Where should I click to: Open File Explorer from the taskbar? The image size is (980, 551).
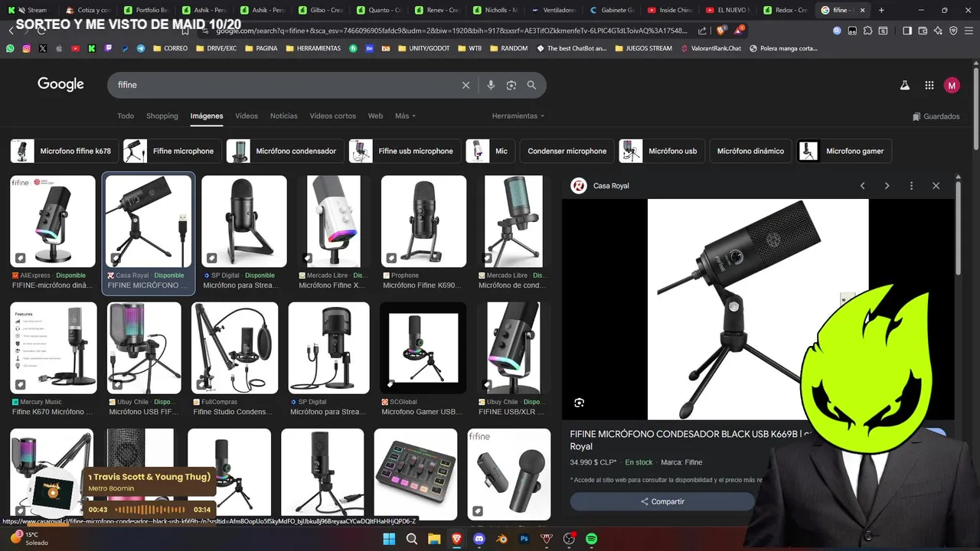pyautogui.click(x=434, y=539)
